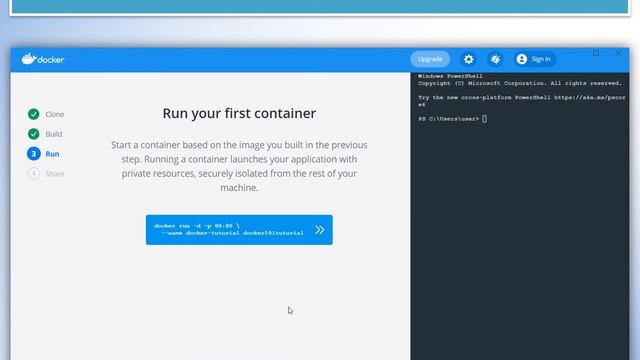Screen dimensions: 640x360
Task: Close the Docker Desktop window
Action: click(x=619, y=53)
